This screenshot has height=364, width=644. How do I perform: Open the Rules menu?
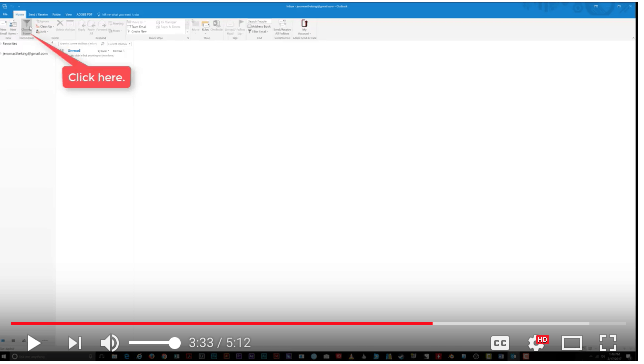(x=205, y=26)
